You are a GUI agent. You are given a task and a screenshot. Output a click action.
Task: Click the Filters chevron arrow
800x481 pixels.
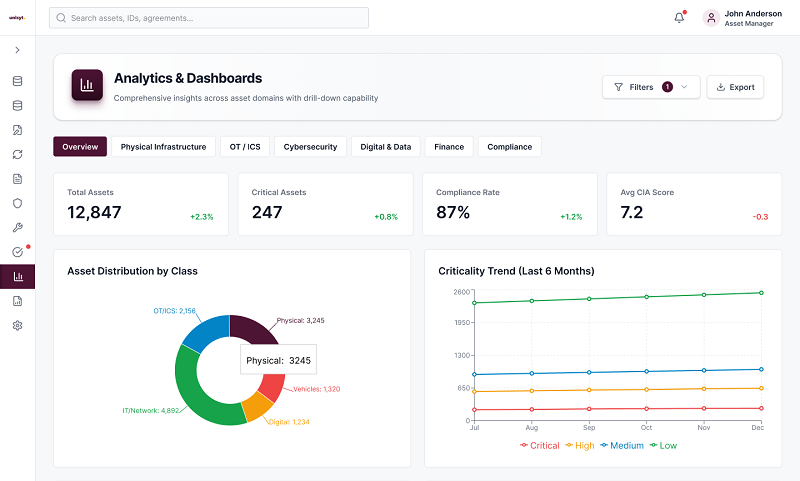tap(684, 87)
